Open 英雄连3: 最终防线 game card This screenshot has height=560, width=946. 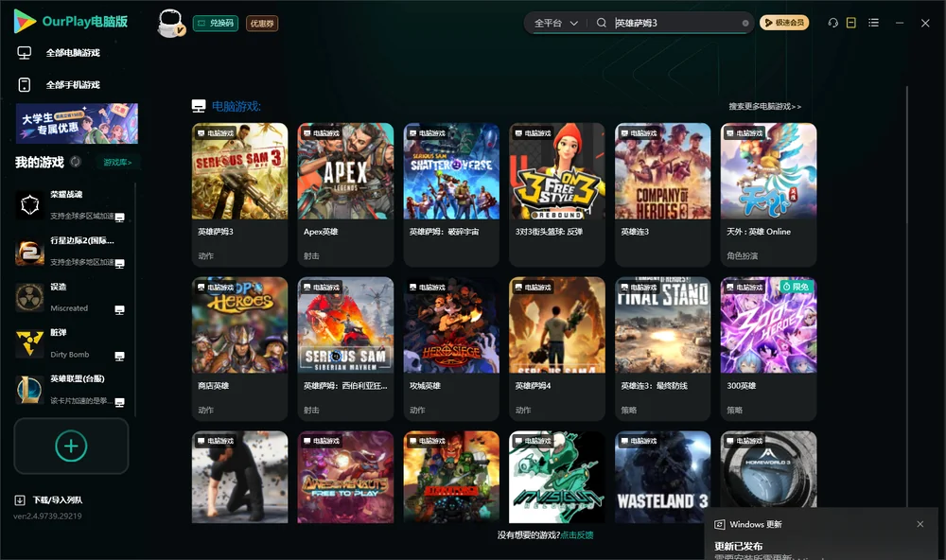(x=662, y=348)
